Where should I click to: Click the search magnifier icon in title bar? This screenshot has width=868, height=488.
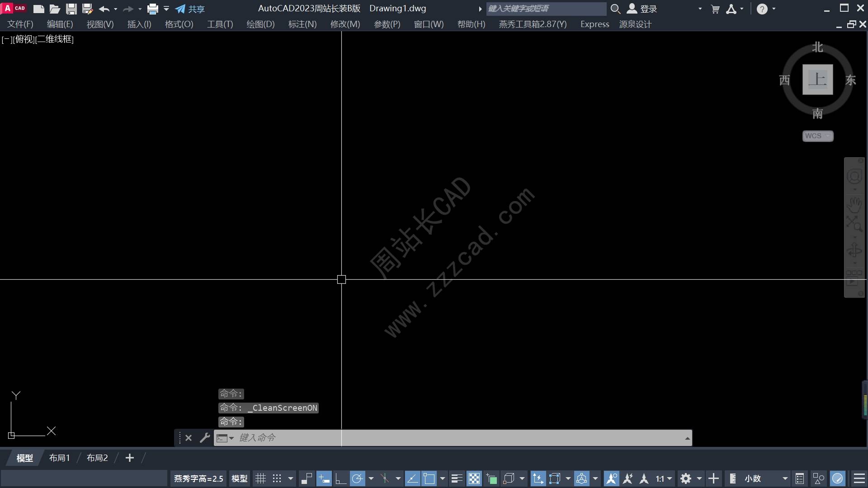coord(615,9)
